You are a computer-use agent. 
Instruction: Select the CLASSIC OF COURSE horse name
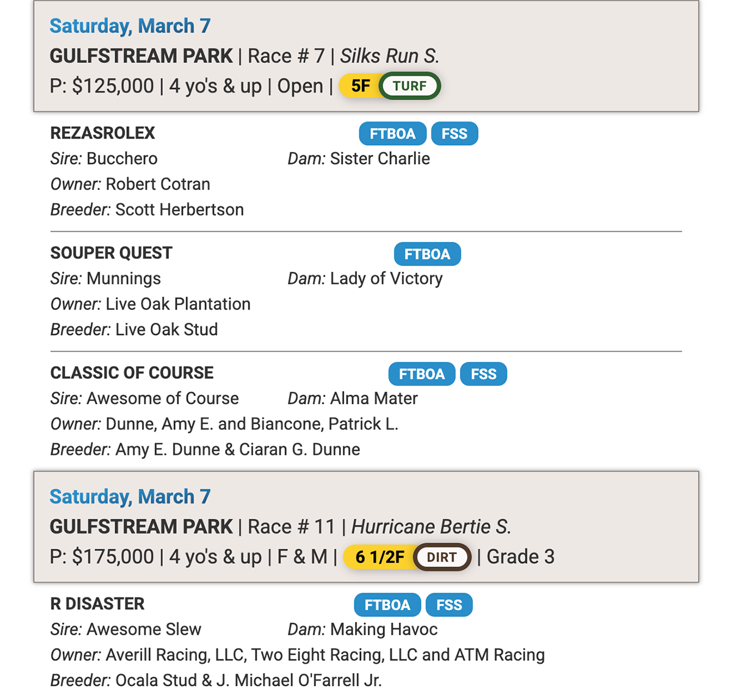(132, 373)
